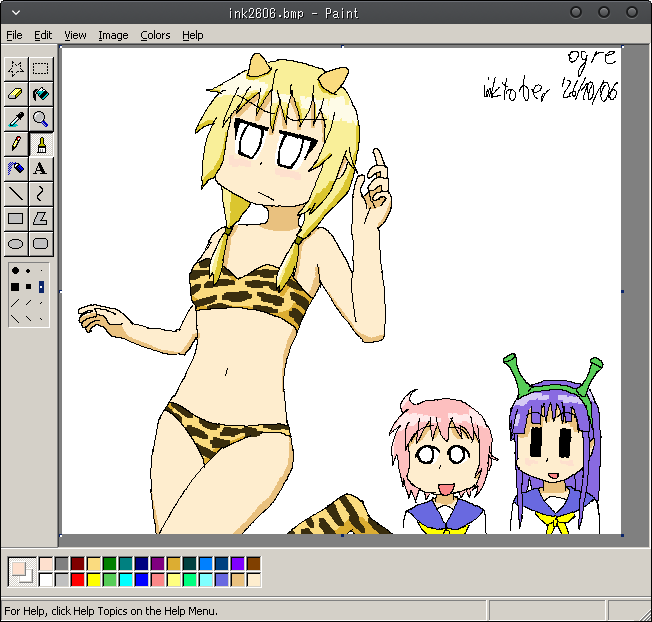This screenshot has width=652, height=622.
Task: Pick the bright yellow palette swatch
Action: click(94, 580)
